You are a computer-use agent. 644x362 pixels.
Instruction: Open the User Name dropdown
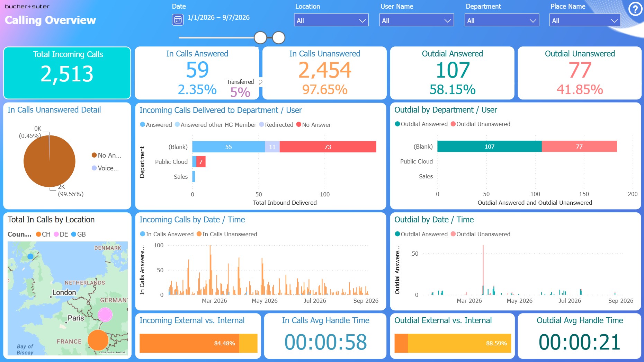point(417,20)
